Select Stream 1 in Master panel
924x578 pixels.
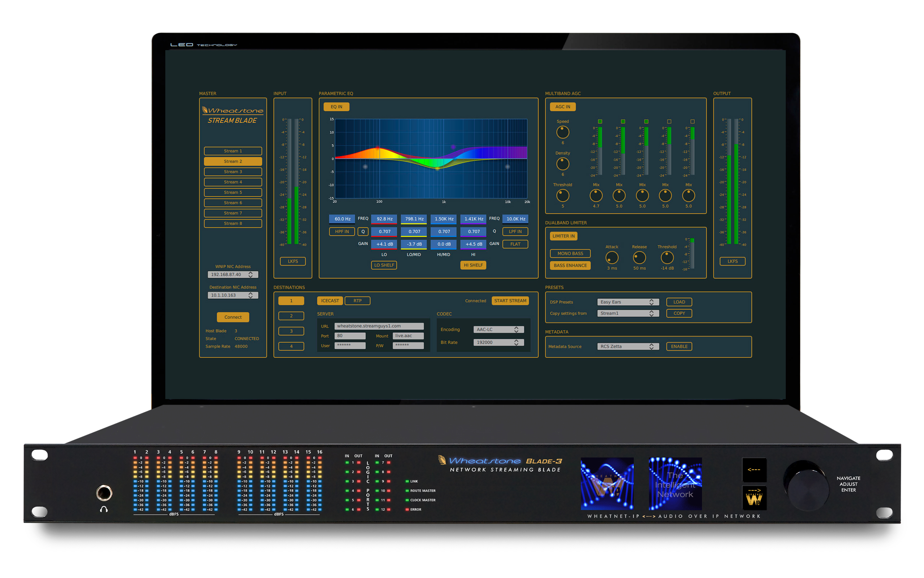point(232,151)
